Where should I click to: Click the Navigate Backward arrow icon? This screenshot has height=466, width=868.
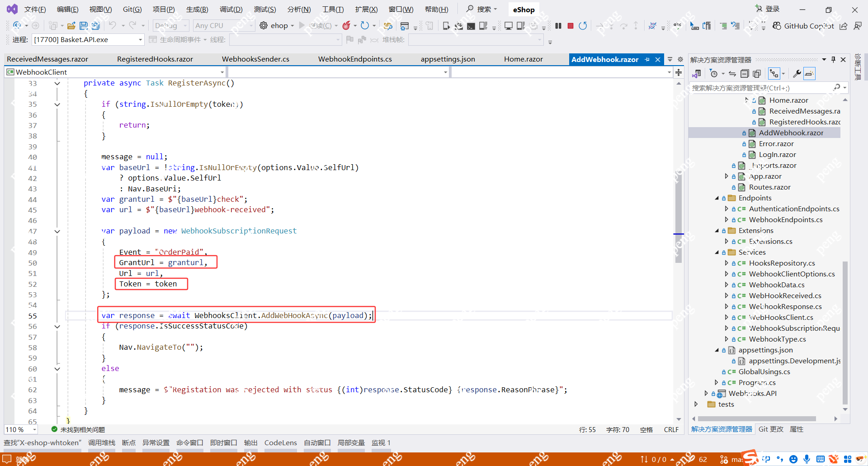click(x=17, y=26)
